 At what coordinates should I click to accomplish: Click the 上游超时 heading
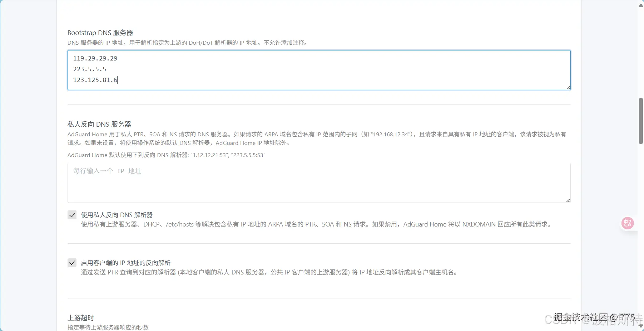pos(81,318)
